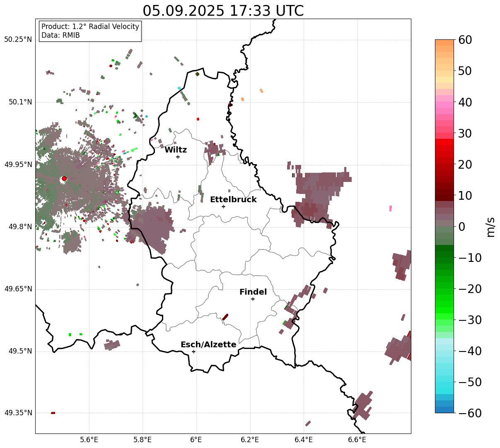Click the Esch/Alzette station cross marker
The width and height of the screenshot is (500, 448).
point(193,351)
